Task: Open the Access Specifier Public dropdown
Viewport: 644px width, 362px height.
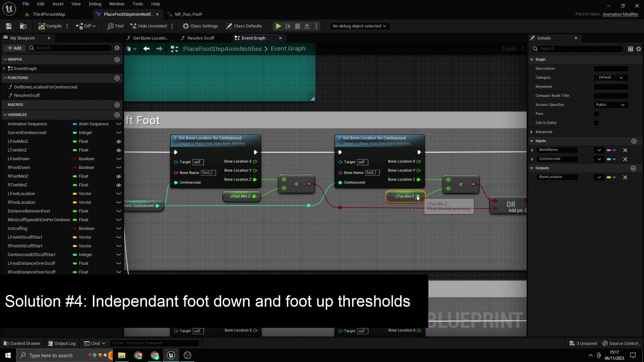Action: [x=610, y=105]
